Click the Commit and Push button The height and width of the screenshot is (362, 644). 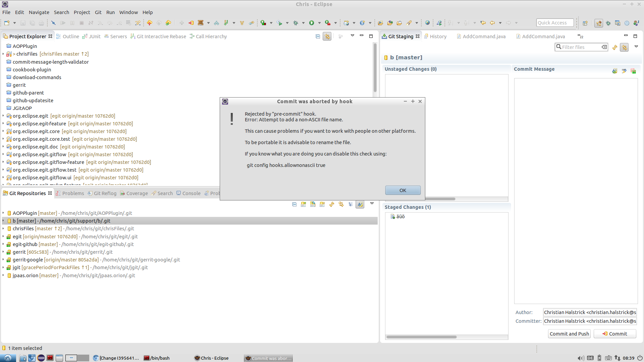569,334
